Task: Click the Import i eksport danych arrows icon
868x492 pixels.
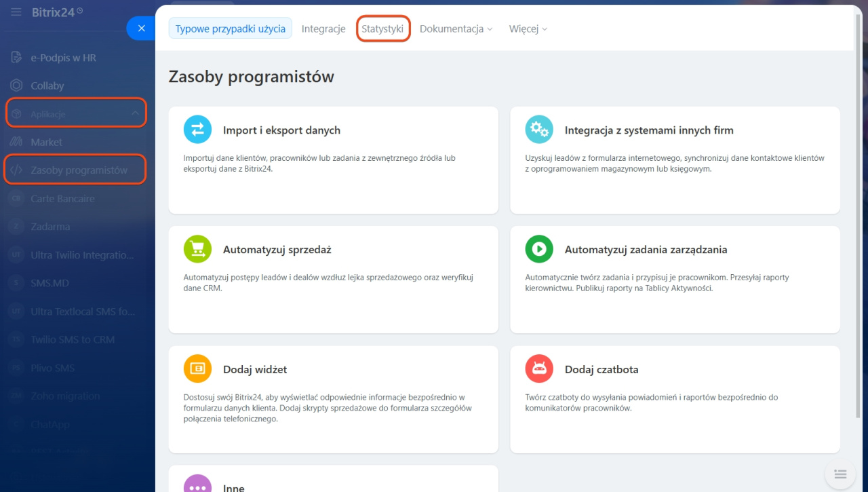Action: click(x=197, y=130)
